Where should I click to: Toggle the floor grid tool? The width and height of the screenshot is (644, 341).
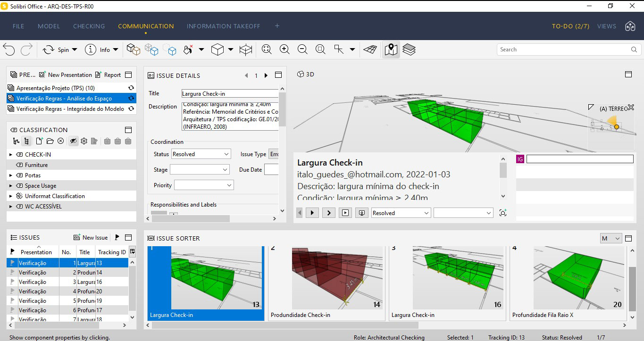pyautogui.click(x=370, y=50)
